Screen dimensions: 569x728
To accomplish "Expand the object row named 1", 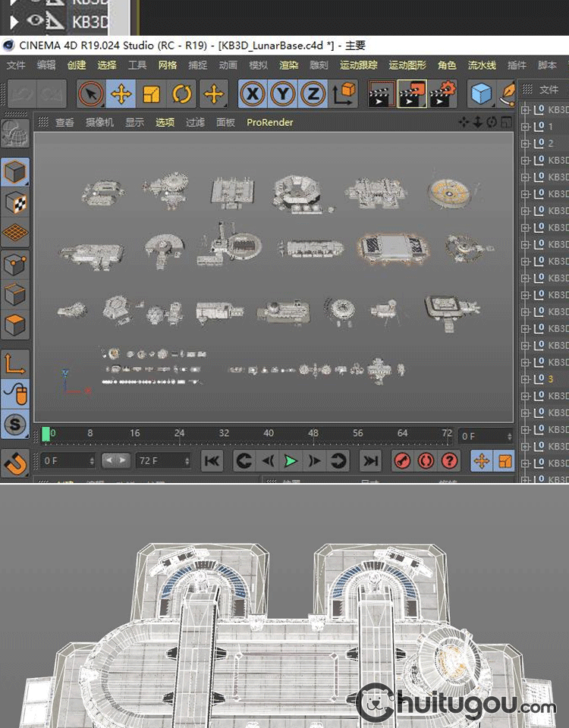I will coord(525,127).
